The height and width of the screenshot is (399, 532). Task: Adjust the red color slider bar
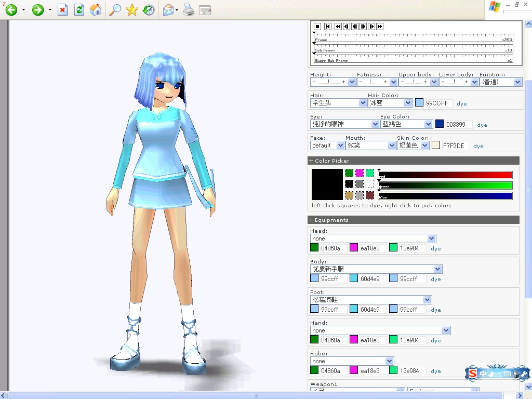445,175
